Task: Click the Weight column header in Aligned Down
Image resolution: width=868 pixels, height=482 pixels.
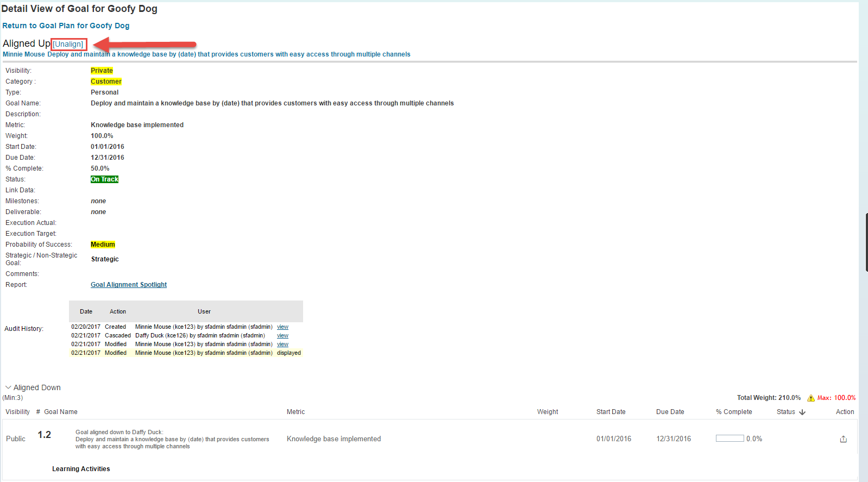Action: (x=548, y=412)
